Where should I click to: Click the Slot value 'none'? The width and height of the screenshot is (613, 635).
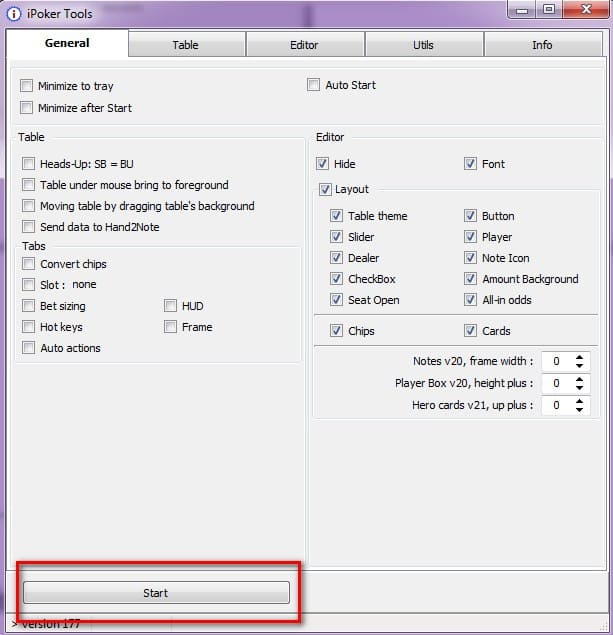click(84, 284)
